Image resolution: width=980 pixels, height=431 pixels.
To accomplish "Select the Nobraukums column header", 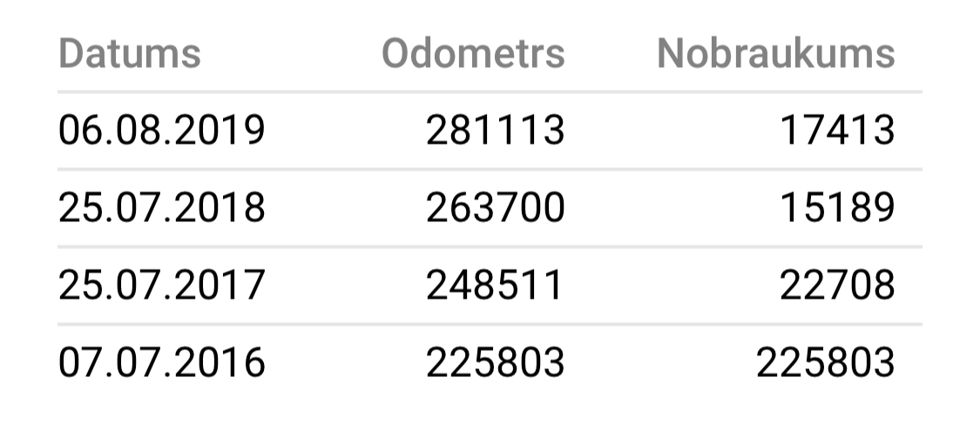I will pos(775,53).
